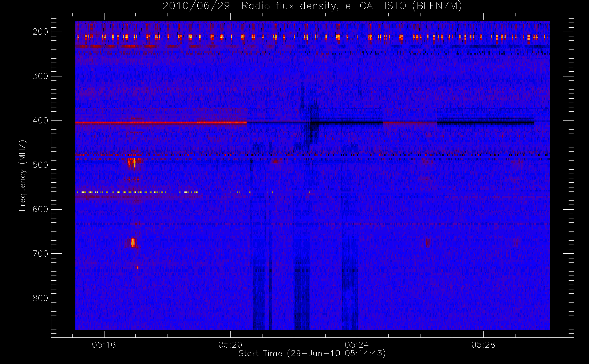Screen dimensions: 589x364
Task: Click the 600 frequency tick label
Action: click(40, 209)
